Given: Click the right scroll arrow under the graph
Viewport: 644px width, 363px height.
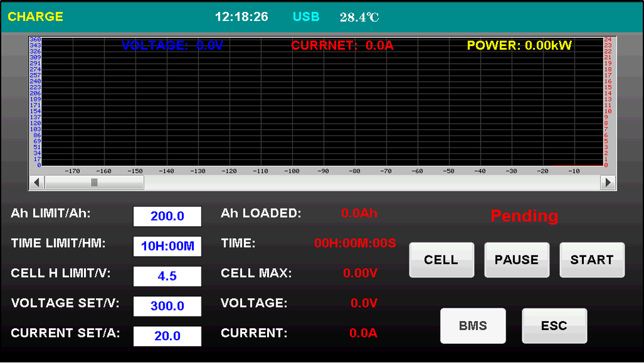Looking at the screenshot, I should (x=608, y=183).
